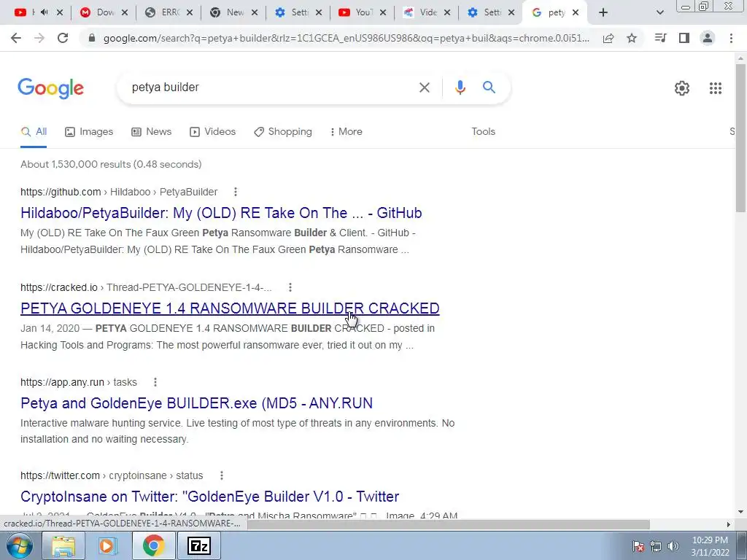
Task: Click the address bar URL
Action: (347, 38)
